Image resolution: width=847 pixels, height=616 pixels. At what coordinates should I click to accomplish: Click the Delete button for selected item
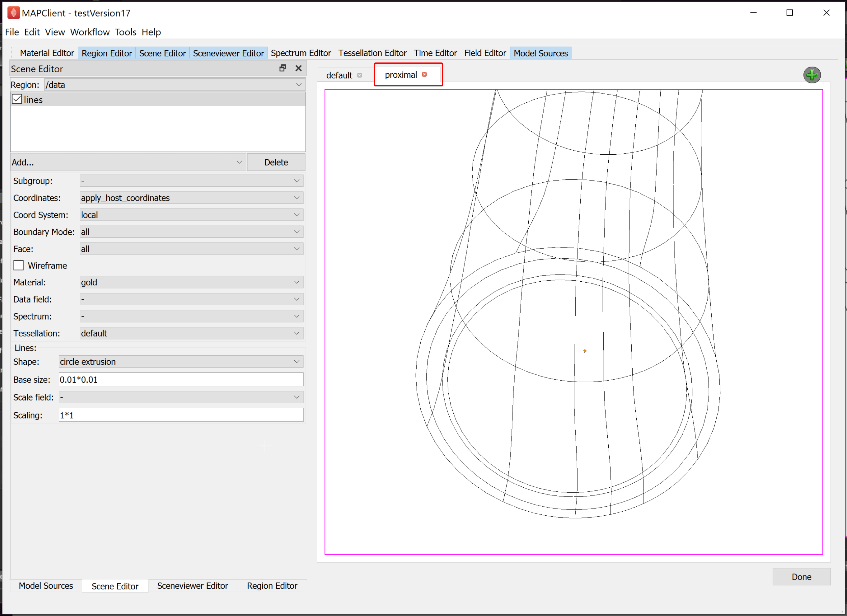[x=276, y=162]
